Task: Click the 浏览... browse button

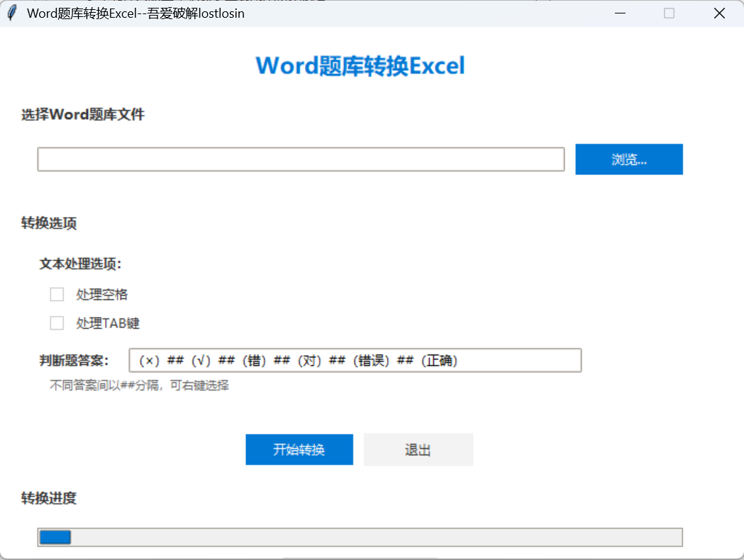Action: (628, 159)
